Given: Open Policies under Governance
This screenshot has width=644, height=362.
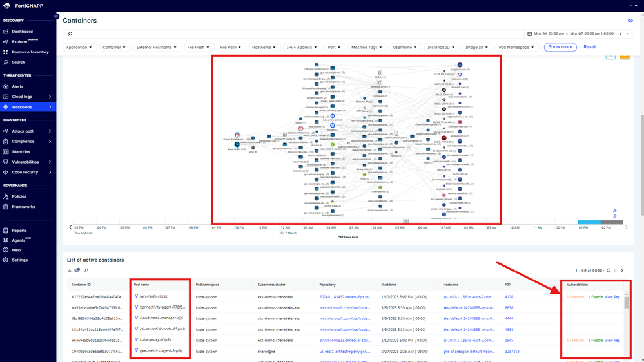Looking at the screenshot, I should 19,196.
